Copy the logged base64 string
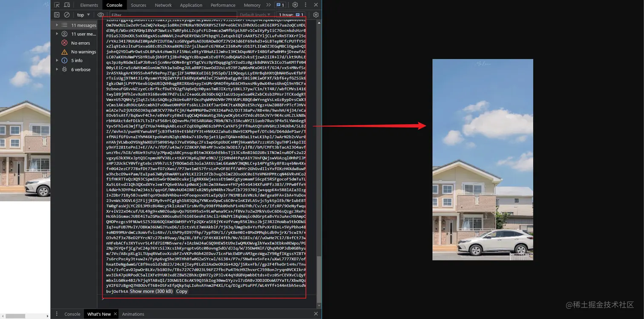Image resolution: width=644 pixels, height=319 pixels. 181,291
